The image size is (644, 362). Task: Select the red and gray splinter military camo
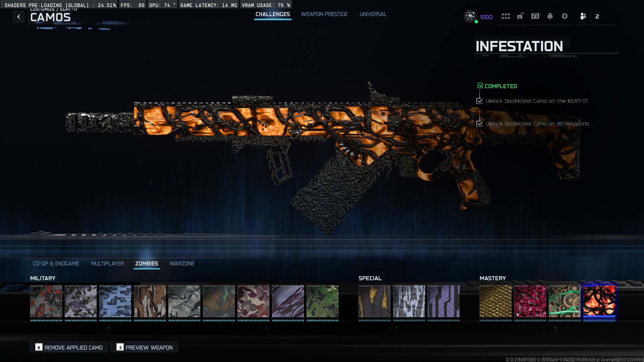point(46,301)
